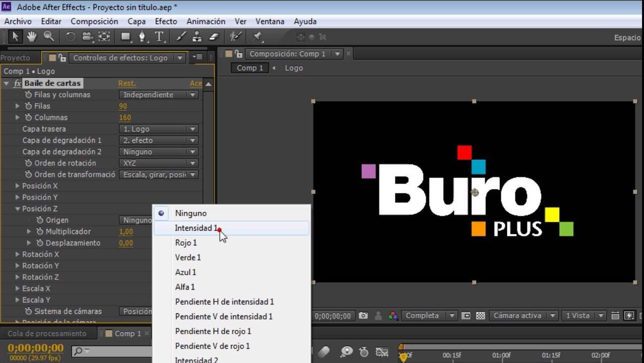Select the Selection arrow tool
644x363 pixels.
15,36
